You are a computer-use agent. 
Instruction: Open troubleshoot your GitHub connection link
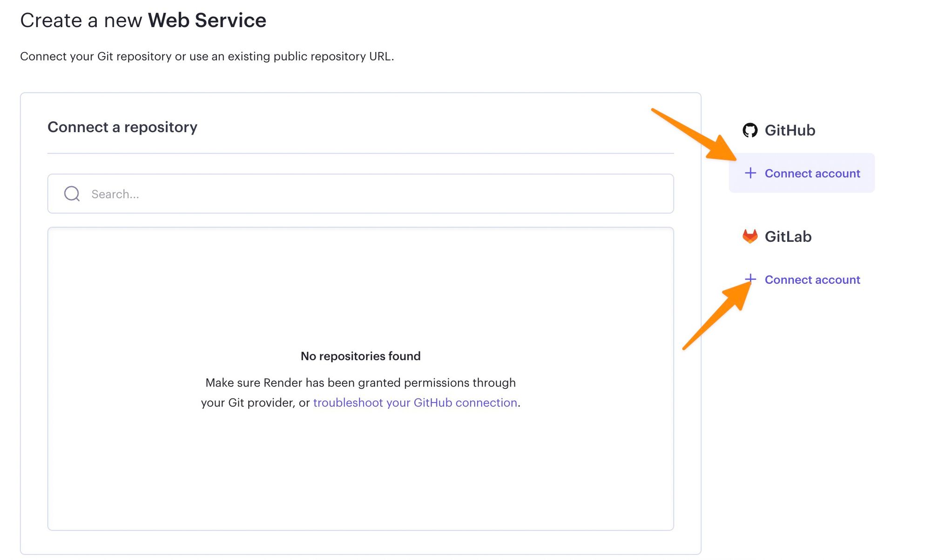point(416,402)
